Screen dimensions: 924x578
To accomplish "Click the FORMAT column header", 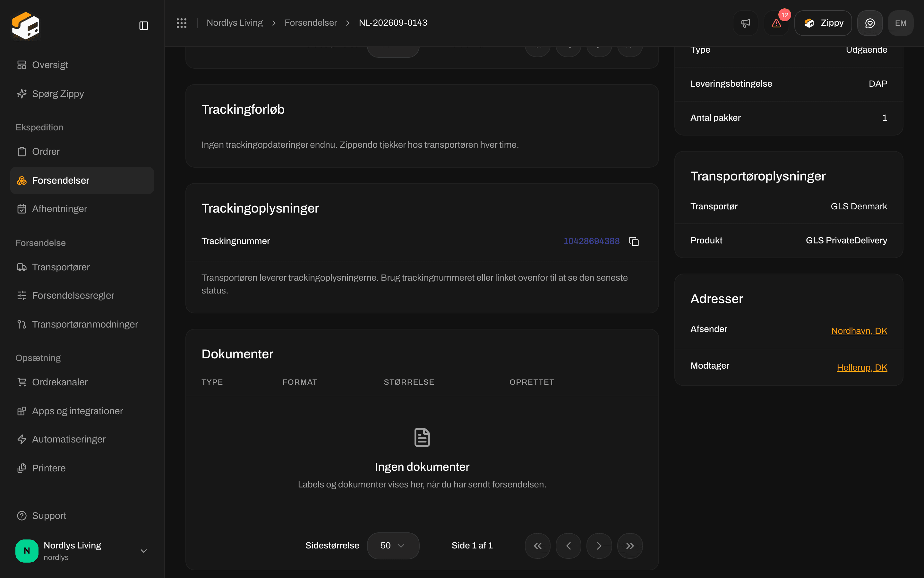I will (300, 382).
